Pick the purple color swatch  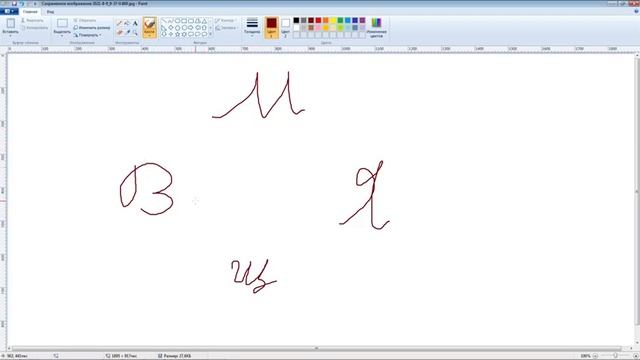tap(362, 20)
